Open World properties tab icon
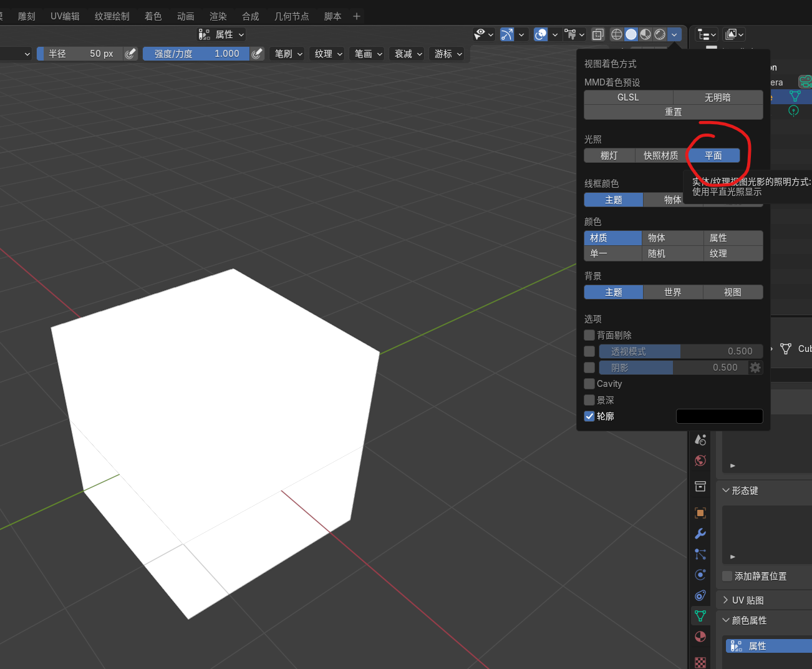812x669 pixels. pyautogui.click(x=700, y=461)
